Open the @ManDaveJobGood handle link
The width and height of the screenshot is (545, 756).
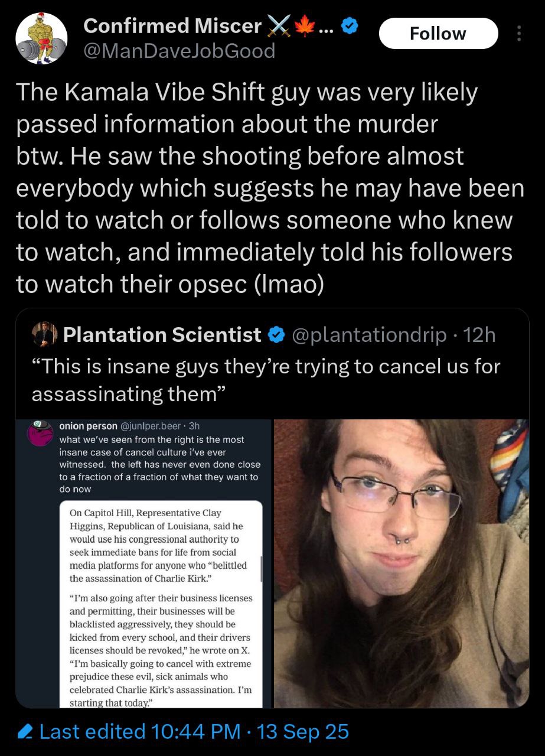click(180, 51)
